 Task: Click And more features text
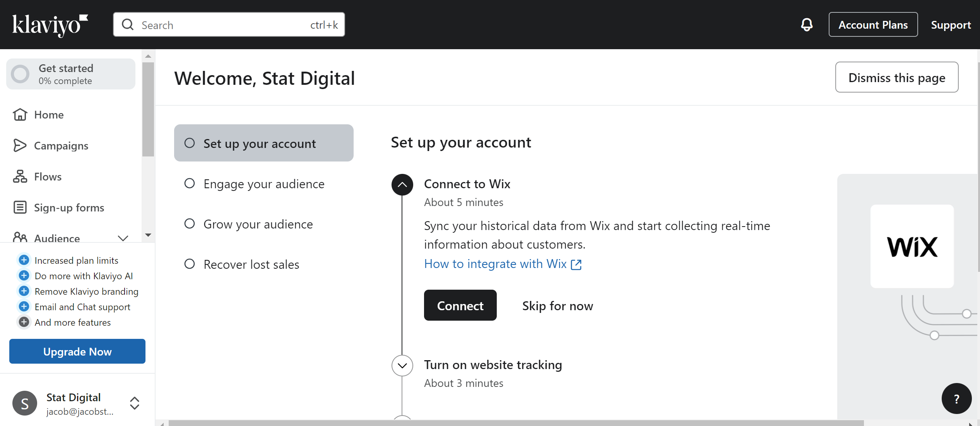[73, 322]
